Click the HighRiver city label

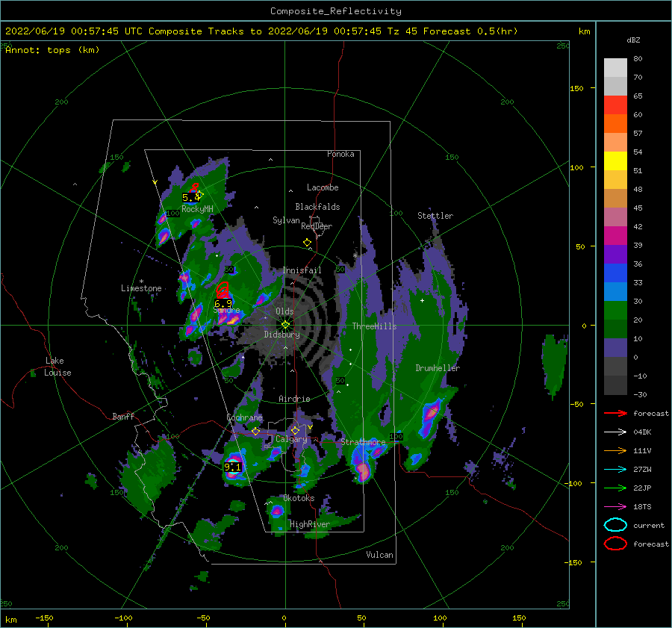pos(310,524)
